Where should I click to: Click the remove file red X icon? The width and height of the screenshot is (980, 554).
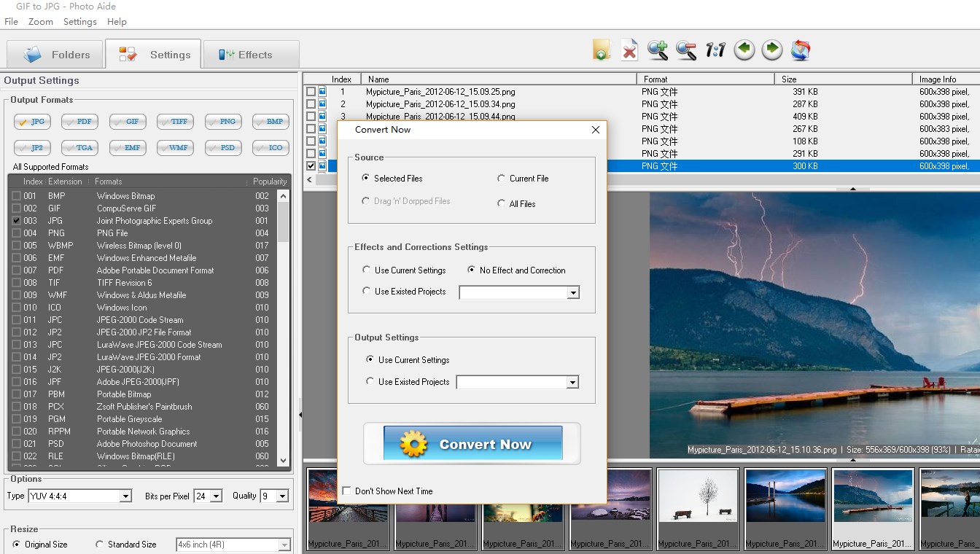629,50
